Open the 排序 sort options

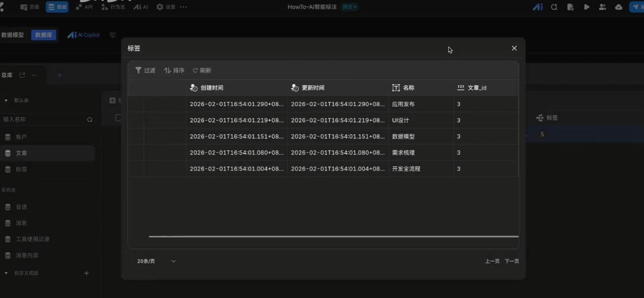(x=174, y=70)
